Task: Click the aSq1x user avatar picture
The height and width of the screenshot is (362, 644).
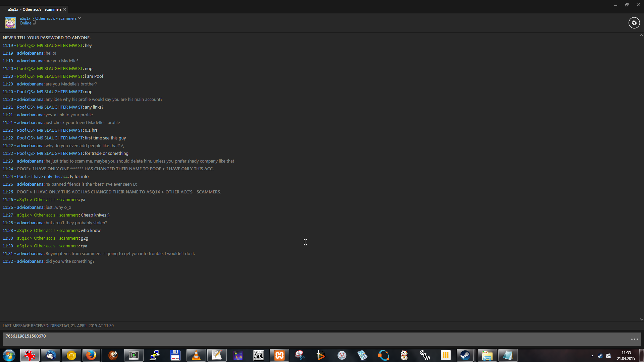Action: tap(10, 23)
